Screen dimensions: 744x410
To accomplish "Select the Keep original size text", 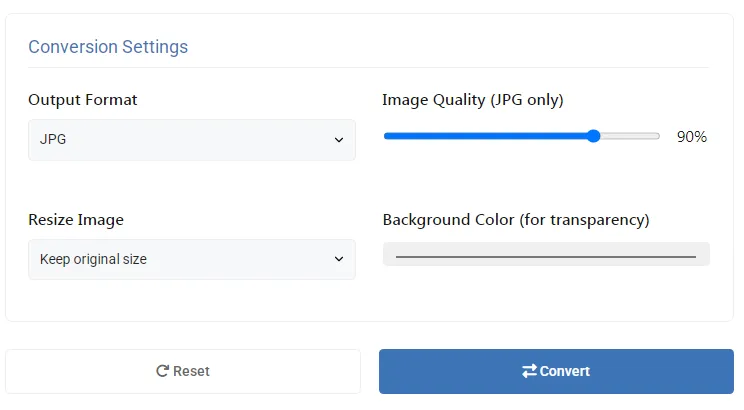I will point(93,259).
